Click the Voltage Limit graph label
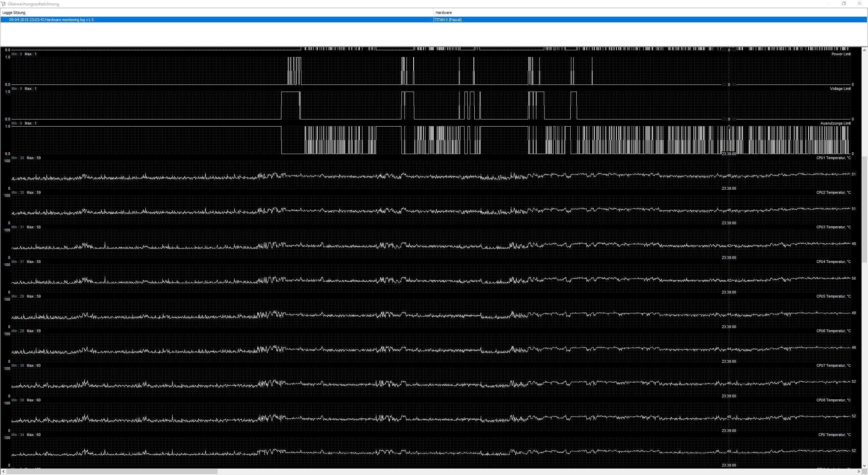The image size is (868, 475). click(840, 89)
